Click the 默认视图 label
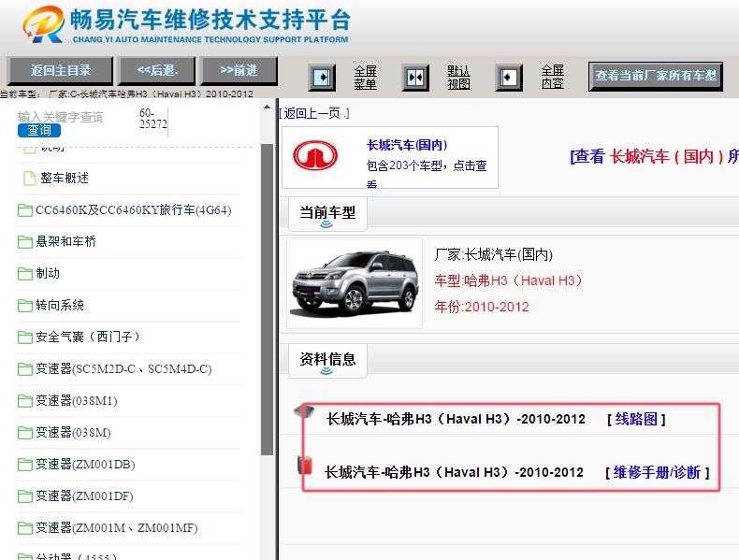This screenshot has height=560, width=739. point(458,78)
